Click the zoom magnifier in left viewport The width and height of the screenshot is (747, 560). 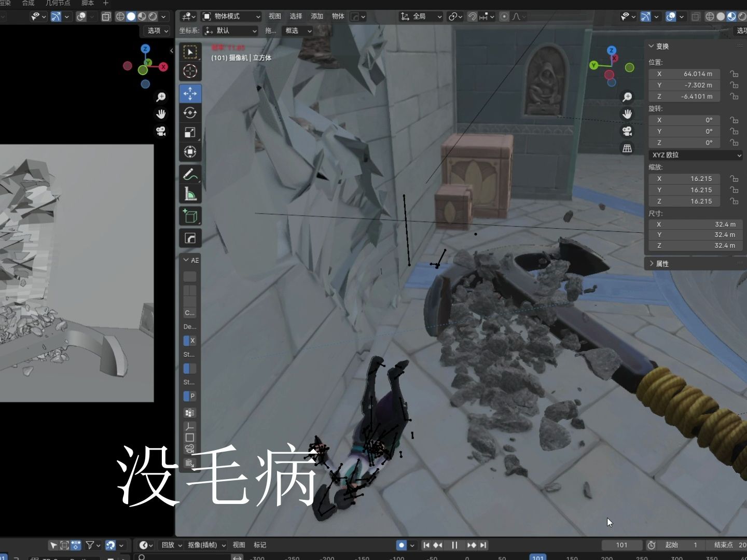[161, 97]
